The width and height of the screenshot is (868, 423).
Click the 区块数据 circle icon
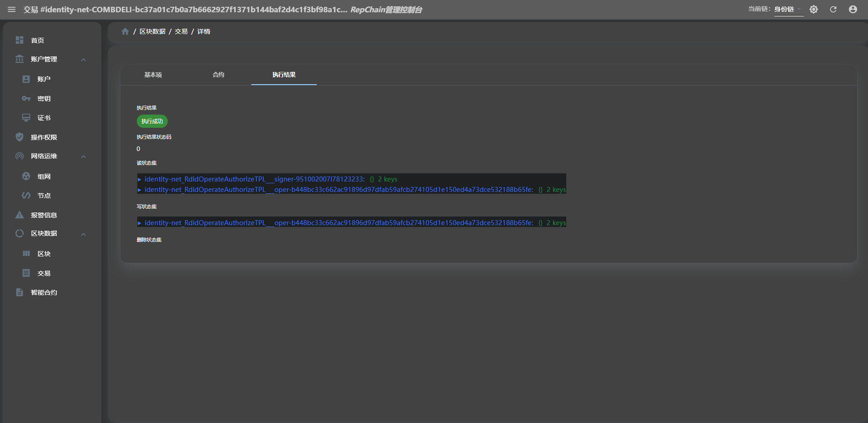pos(20,233)
